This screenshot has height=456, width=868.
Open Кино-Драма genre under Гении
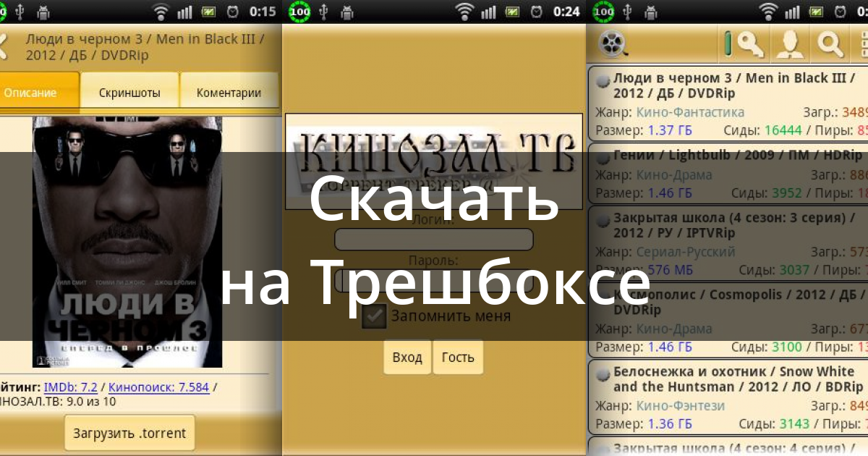pos(674,174)
